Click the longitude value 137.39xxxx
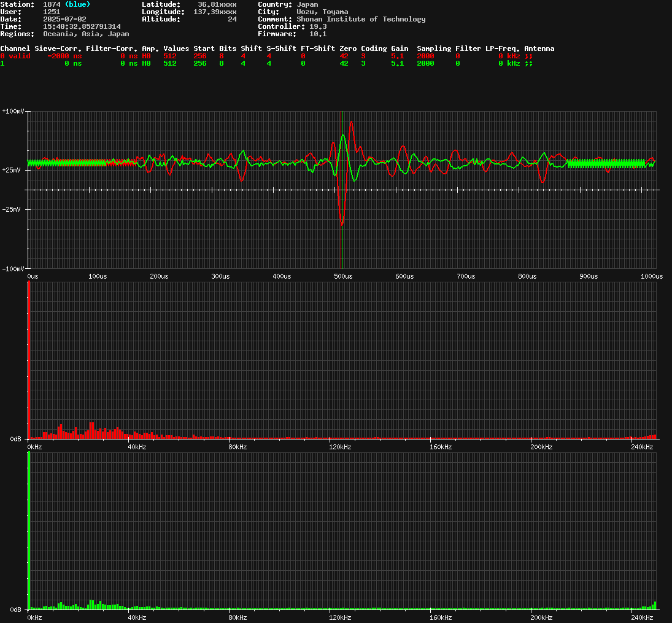672x623 pixels. (215, 12)
